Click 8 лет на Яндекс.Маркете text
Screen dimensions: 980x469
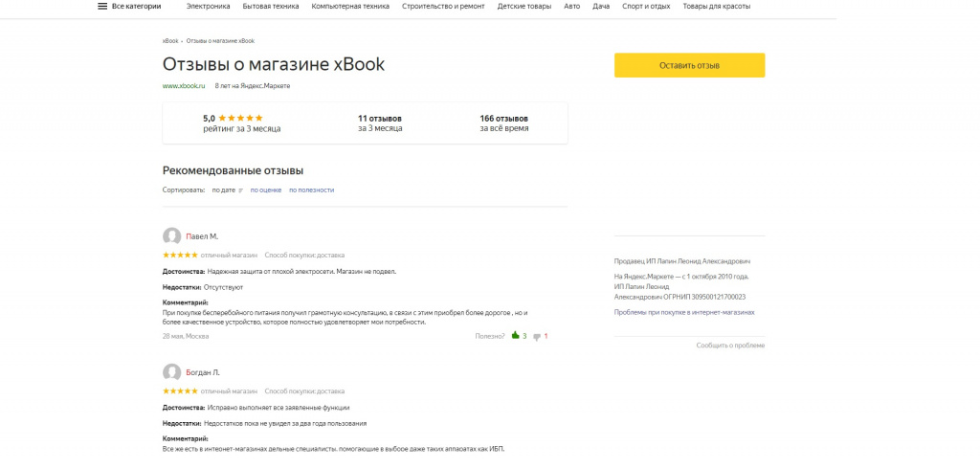click(x=253, y=86)
